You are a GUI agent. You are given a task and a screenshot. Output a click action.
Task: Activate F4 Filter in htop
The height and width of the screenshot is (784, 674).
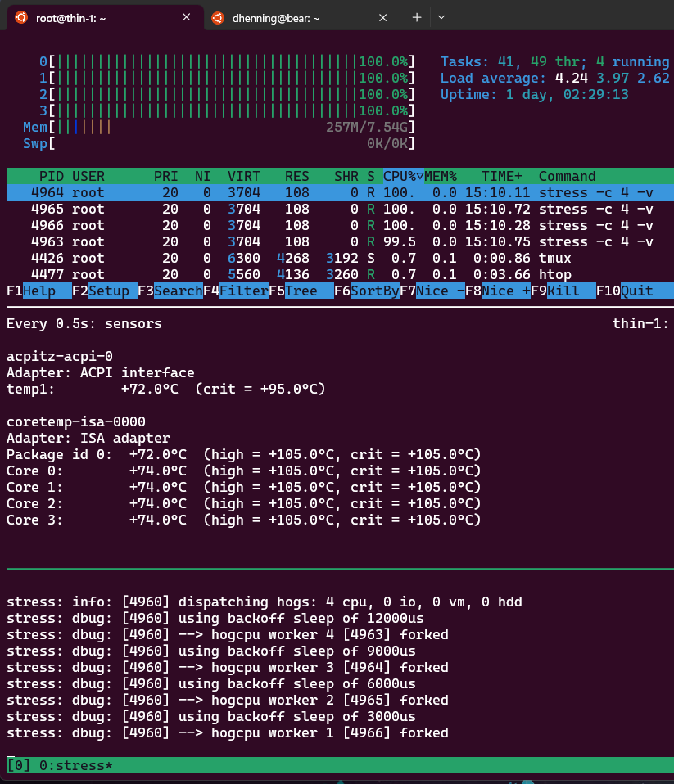pyautogui.click(x=236, y=291)
